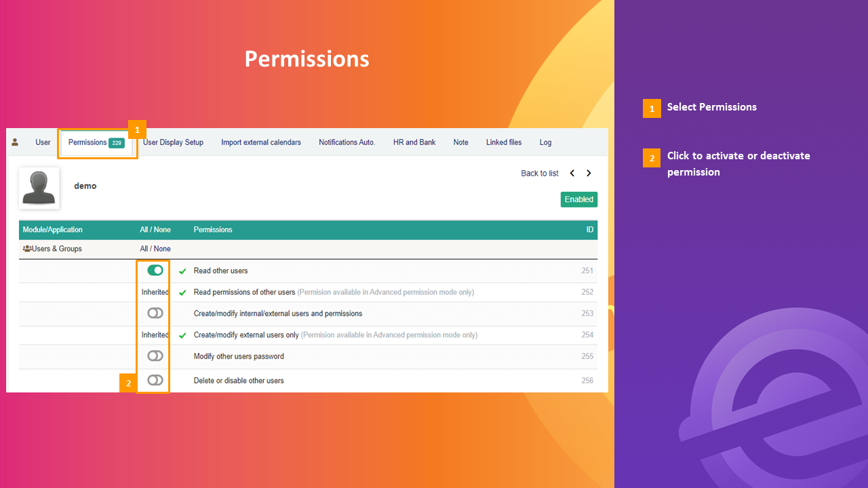Click All / None in the Users & Groups row
Viewport: 868px width, 488px height.
coord(155,248)
